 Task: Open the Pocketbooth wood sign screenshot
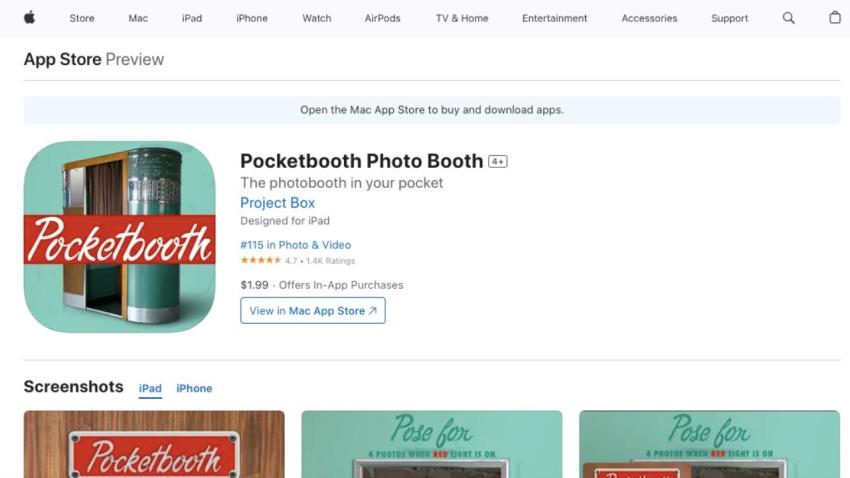pos(154,444)
